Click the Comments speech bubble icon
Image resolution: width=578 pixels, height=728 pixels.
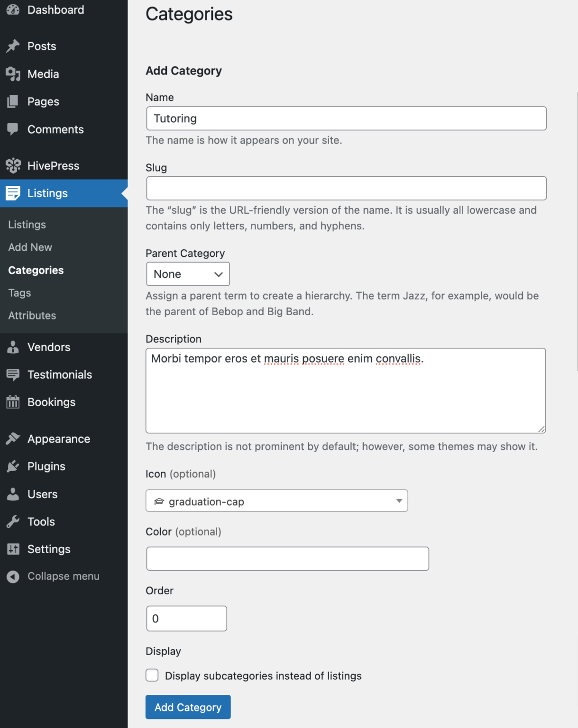pos(12,129)
